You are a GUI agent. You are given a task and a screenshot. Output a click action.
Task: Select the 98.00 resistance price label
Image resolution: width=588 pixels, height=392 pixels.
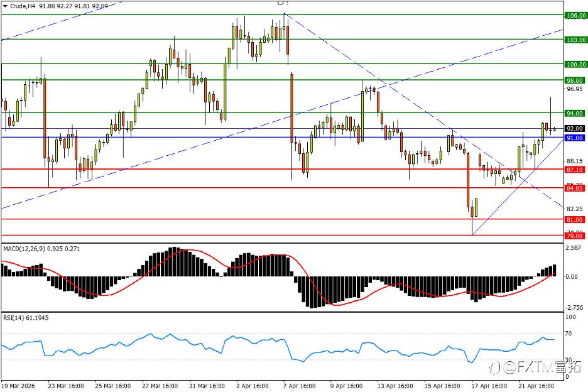point(575,80)
